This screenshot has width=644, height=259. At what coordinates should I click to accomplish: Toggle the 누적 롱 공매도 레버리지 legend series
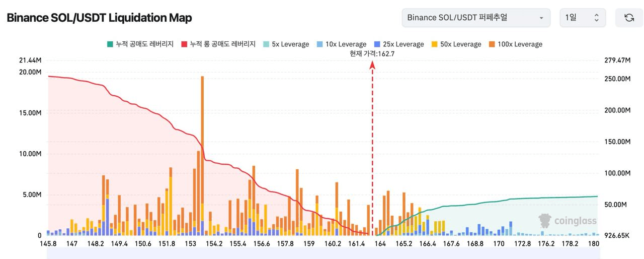coord(218,44)
